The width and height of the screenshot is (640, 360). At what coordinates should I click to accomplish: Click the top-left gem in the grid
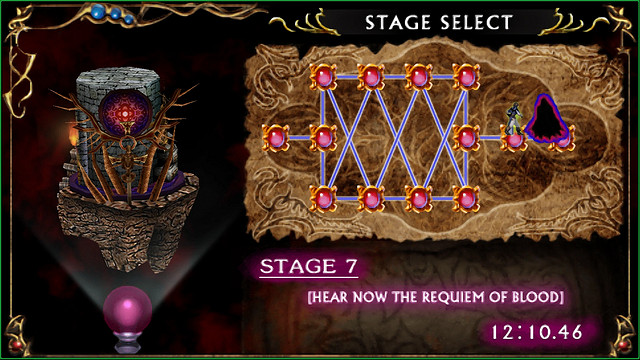323,77
